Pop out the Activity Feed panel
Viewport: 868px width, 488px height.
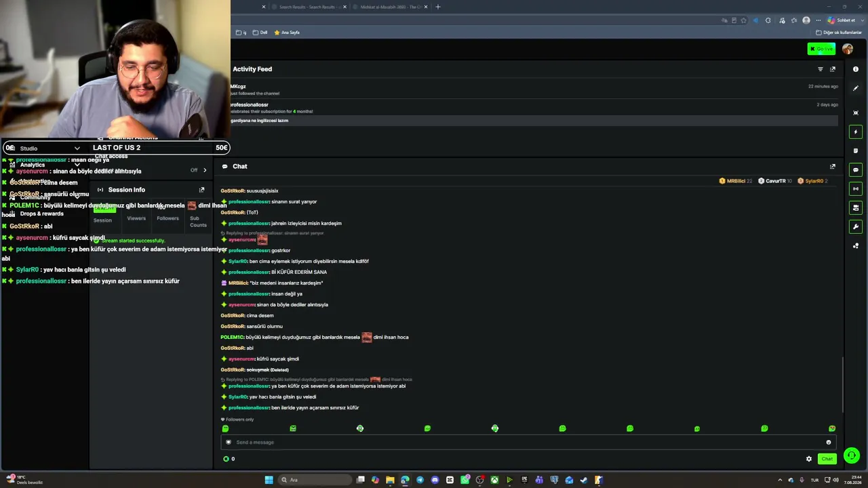tap(833, 69)
